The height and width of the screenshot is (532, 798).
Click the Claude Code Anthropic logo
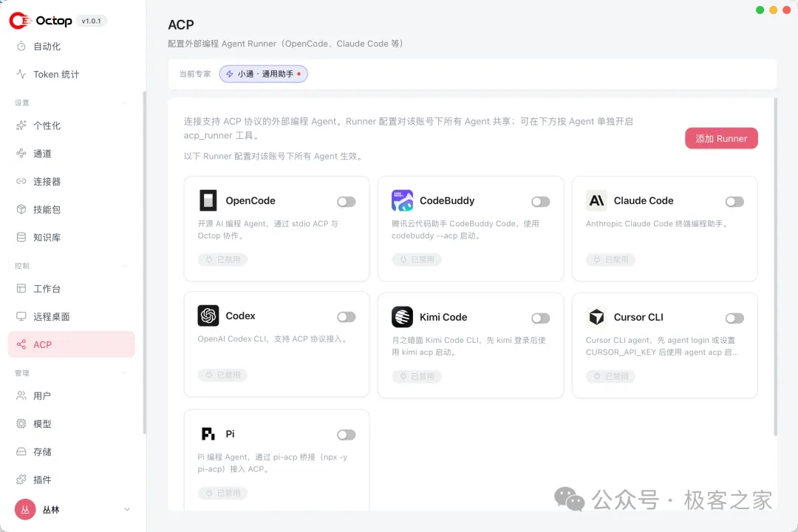[596, 200]
